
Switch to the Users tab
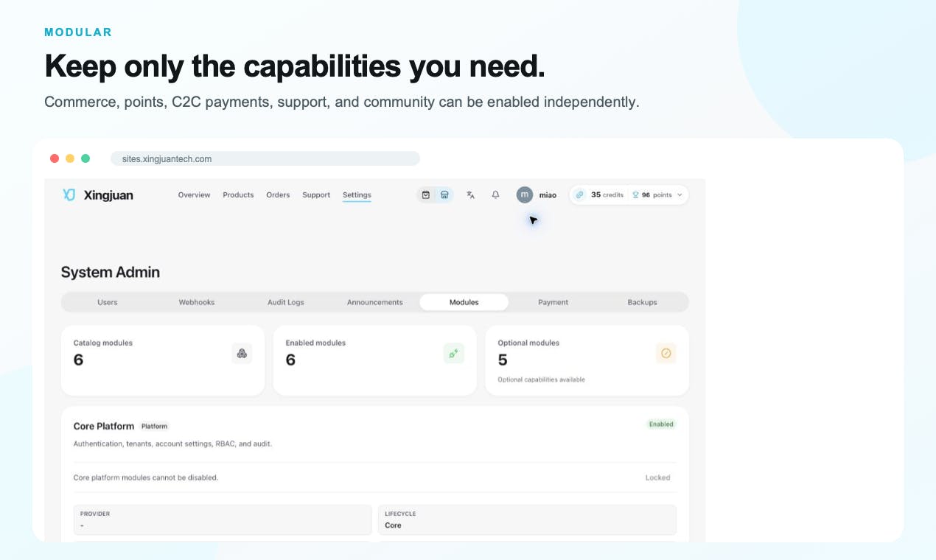coord(108,302)
